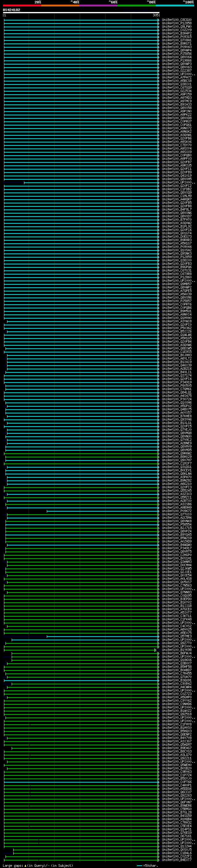197x868 pixels.
Task: Select the UniRef100_A9TMD3 label
Action: [177, 98]
